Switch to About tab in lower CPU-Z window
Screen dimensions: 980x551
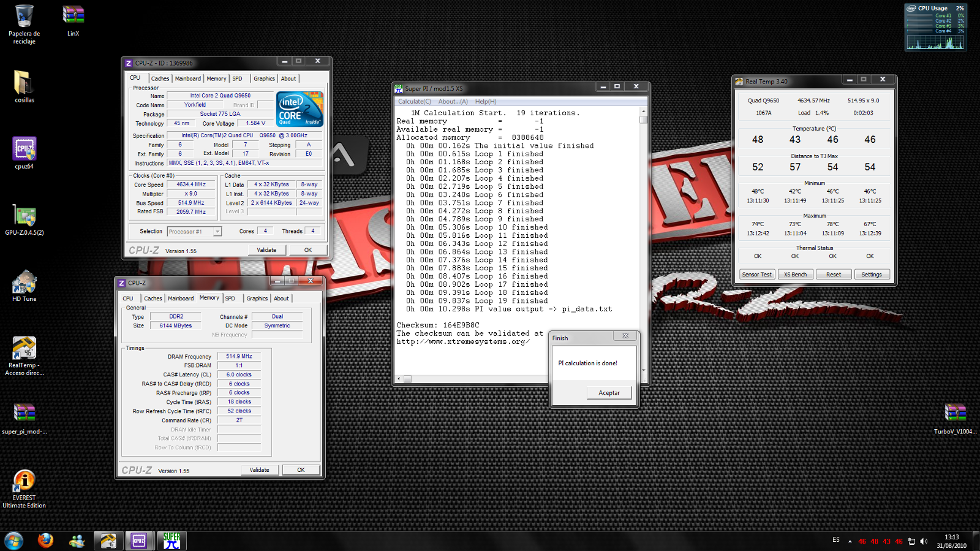pos(281,298)
